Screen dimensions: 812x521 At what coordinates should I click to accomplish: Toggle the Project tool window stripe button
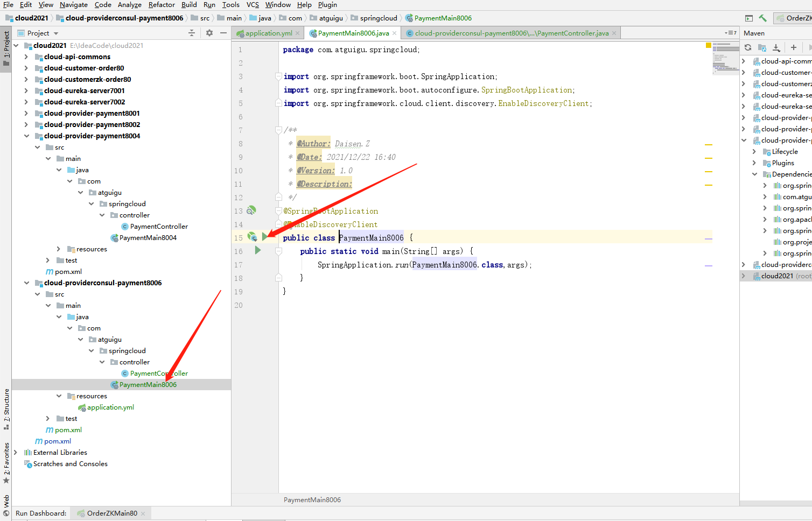[x=6, y=48]
